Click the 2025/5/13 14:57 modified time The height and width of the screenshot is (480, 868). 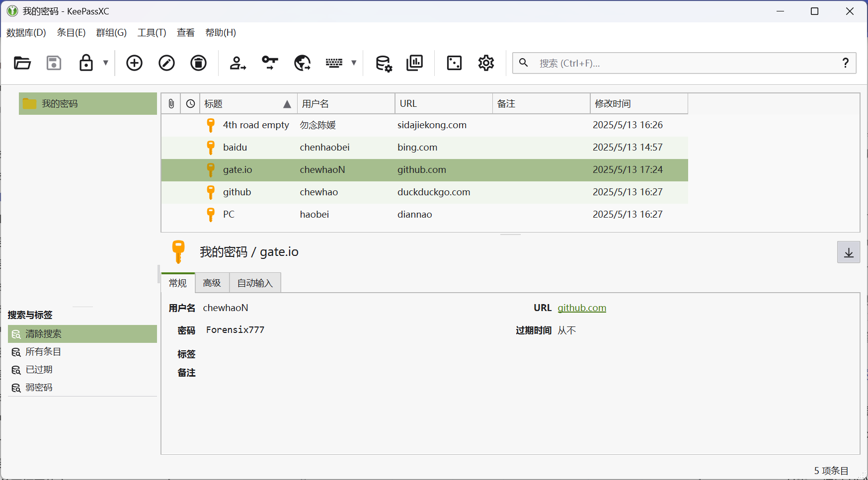pyautogui.click(x=628, y=148)
